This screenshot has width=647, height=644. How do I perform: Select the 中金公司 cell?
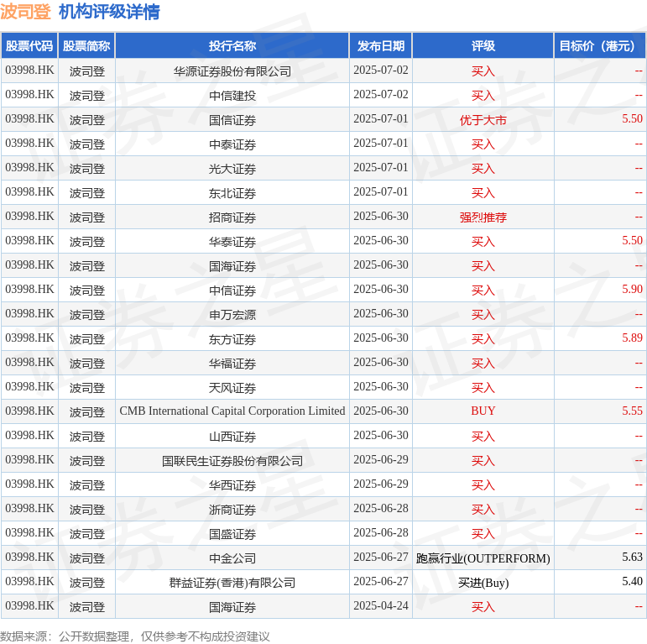232,558
